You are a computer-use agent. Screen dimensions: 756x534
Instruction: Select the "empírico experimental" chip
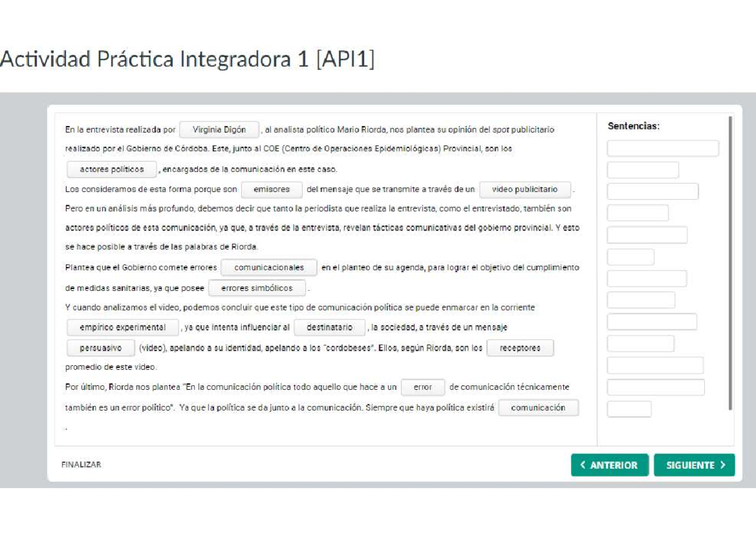(122, 327)
